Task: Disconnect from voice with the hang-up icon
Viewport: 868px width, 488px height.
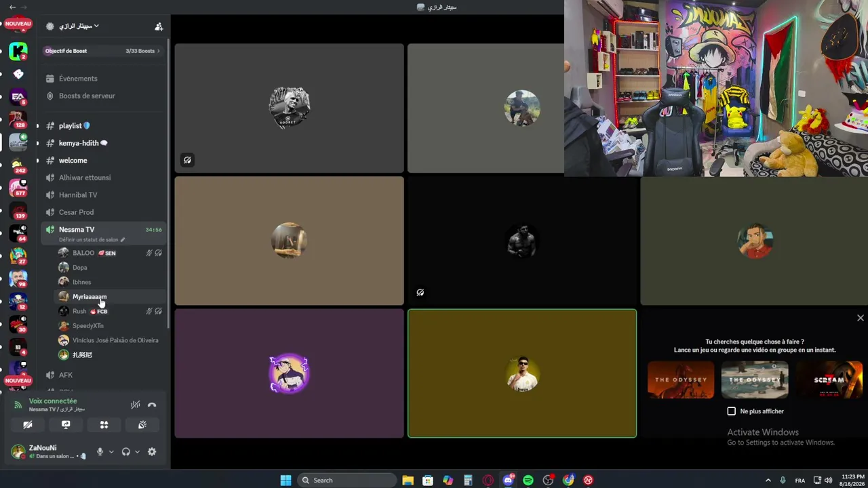Action: pos(152,405)
